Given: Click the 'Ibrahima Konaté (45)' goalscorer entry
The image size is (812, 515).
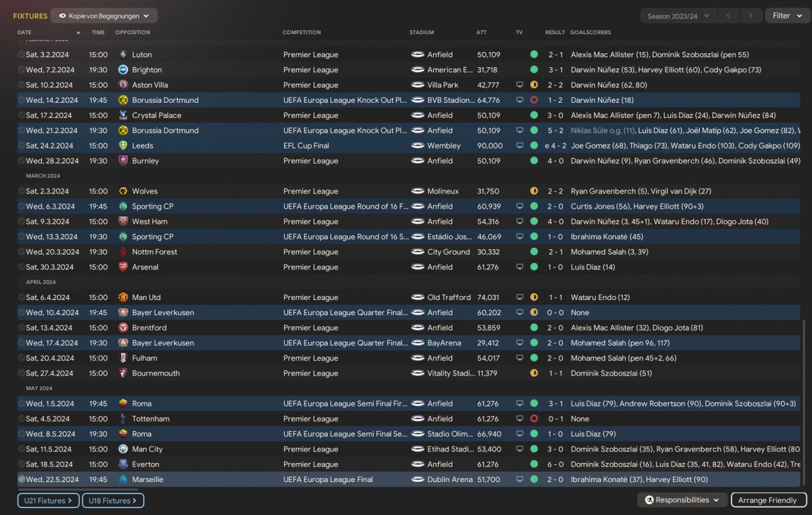Looking at the screenshot, I should (607, 237).
